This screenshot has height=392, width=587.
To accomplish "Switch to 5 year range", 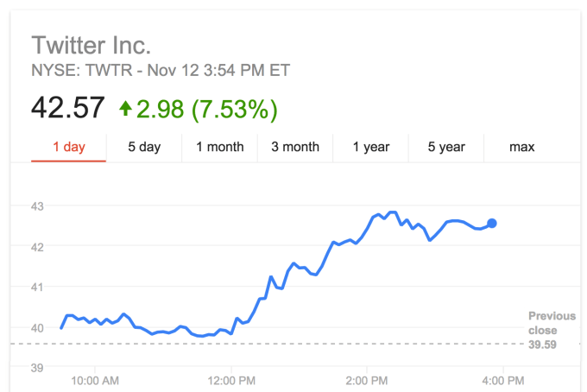I will pyautogui.click(x=446, y=147).
